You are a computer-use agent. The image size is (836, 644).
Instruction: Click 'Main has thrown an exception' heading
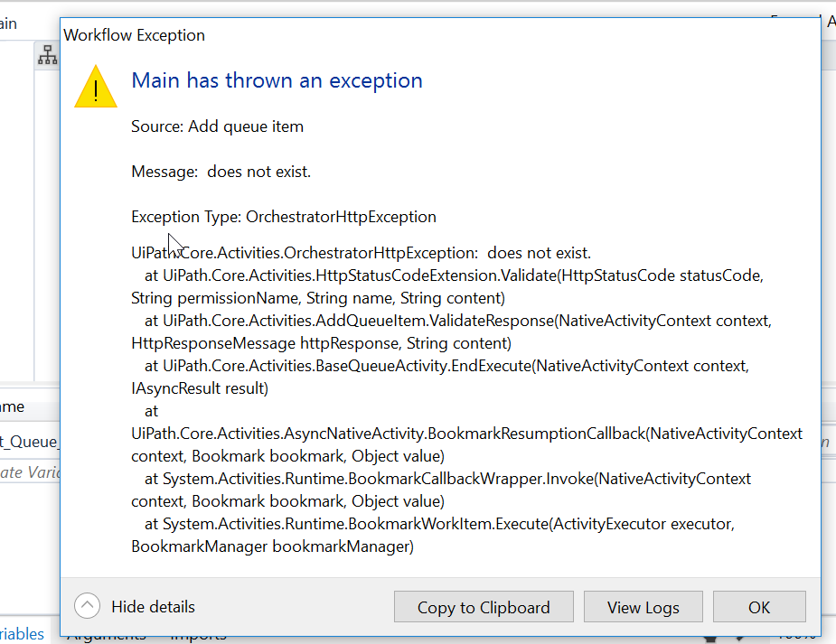coord(277,80)
